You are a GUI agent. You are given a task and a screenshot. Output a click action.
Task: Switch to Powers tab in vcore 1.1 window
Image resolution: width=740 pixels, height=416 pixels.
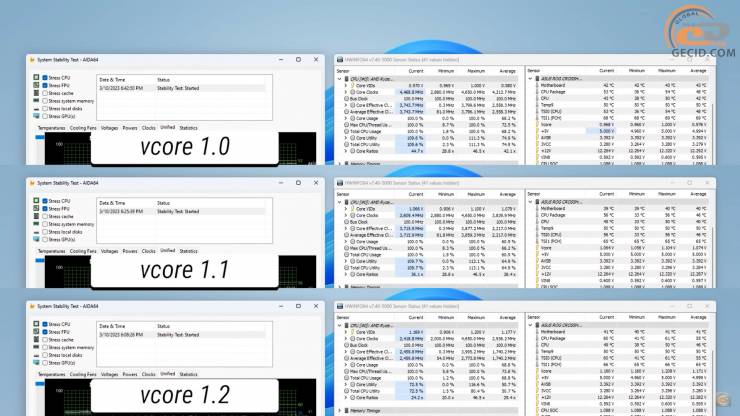[x=130, y=251]
